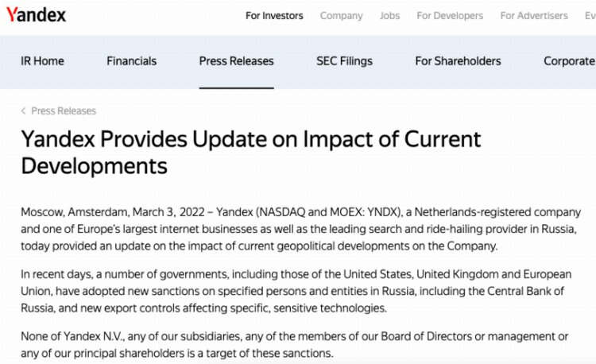Click the back chevron before Press Releases breadcrumb
The image size is (596, 364).
[24, 111]
